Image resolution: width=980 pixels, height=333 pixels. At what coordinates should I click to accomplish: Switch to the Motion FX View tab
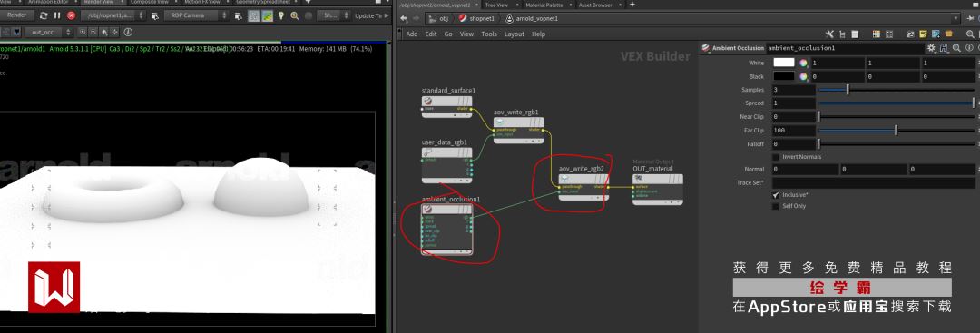(x=203, y=3)
